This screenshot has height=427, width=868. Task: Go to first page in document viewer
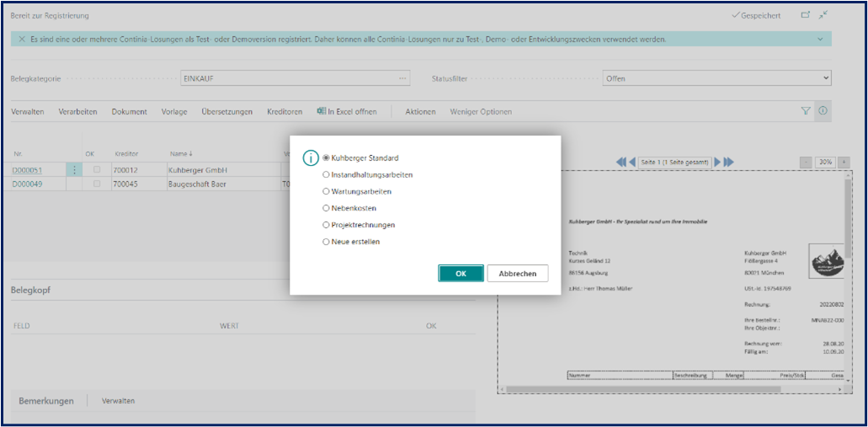621,162
